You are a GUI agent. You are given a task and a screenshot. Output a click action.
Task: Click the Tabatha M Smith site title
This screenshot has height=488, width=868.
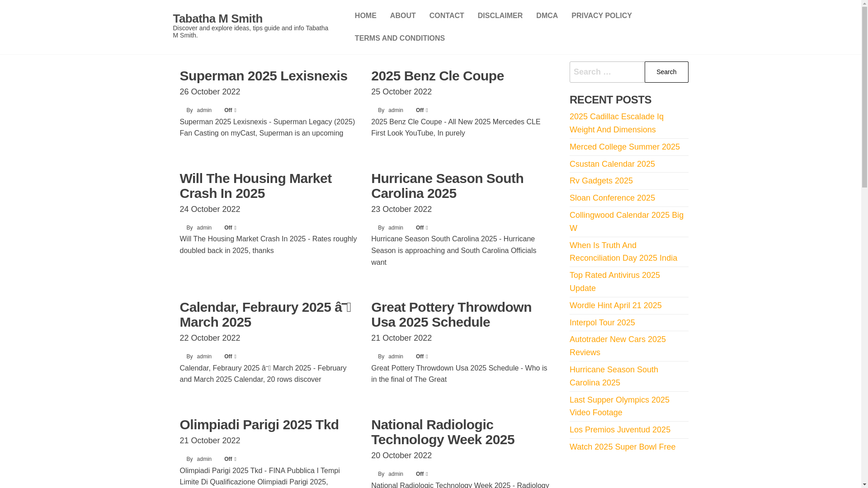[x=217, y=19]
